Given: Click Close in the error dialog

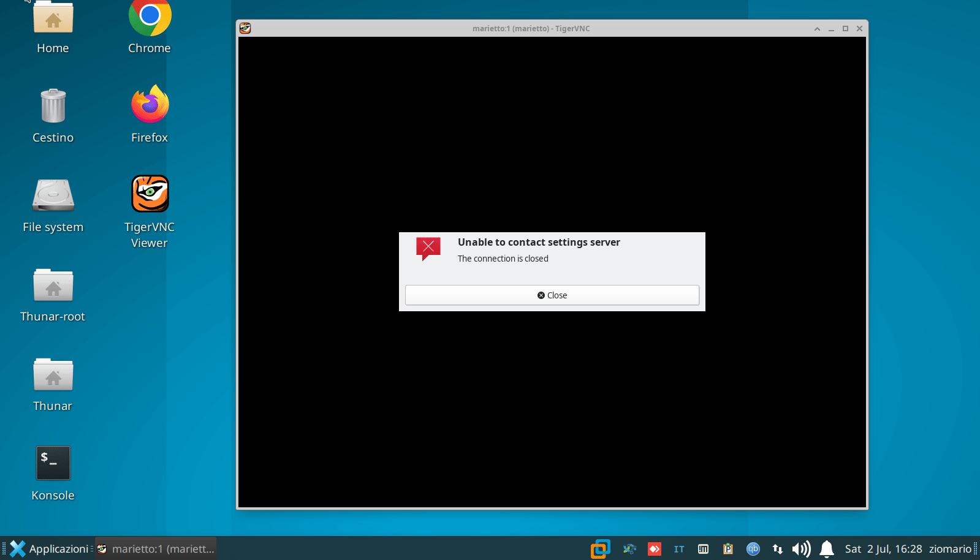Looking at the screenshot, I should [552, 295].
